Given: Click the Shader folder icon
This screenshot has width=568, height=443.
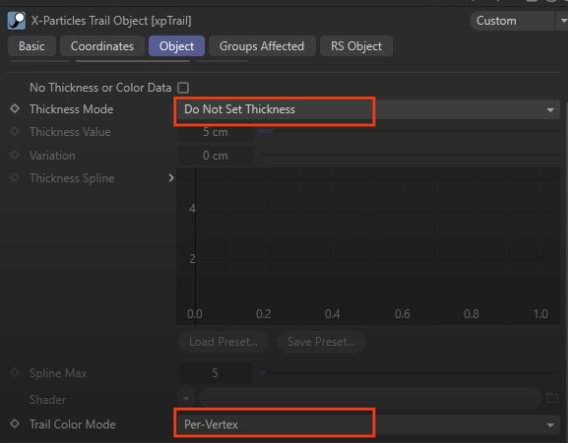Looking at the screenshot, I should click(552, 398).
